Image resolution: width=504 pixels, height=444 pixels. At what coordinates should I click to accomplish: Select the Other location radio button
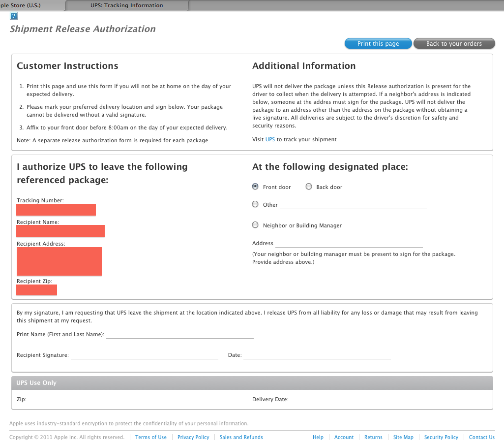(255, 204)
